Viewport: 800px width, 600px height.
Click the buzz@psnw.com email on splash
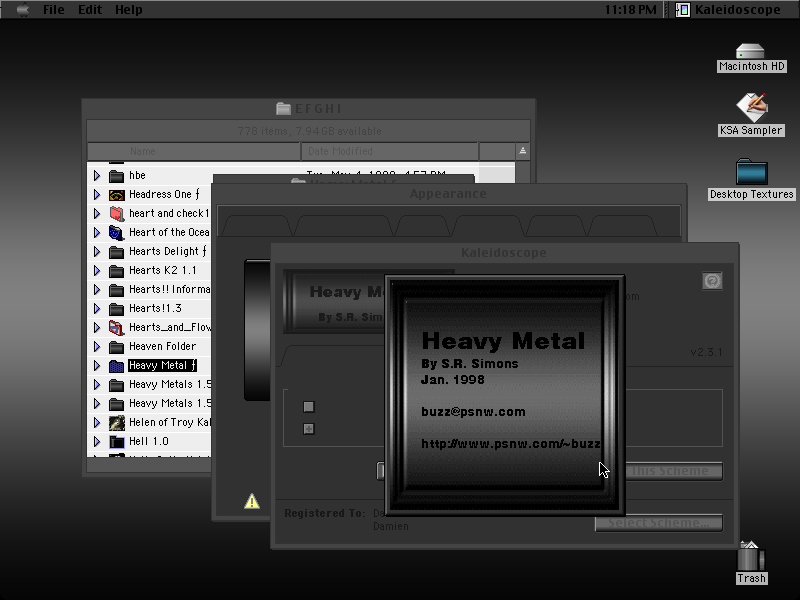[473, 412]
